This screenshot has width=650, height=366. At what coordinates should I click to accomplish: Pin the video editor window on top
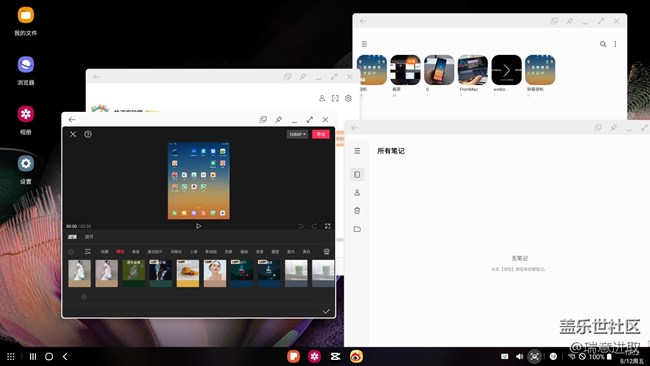(x=279, y=119)
